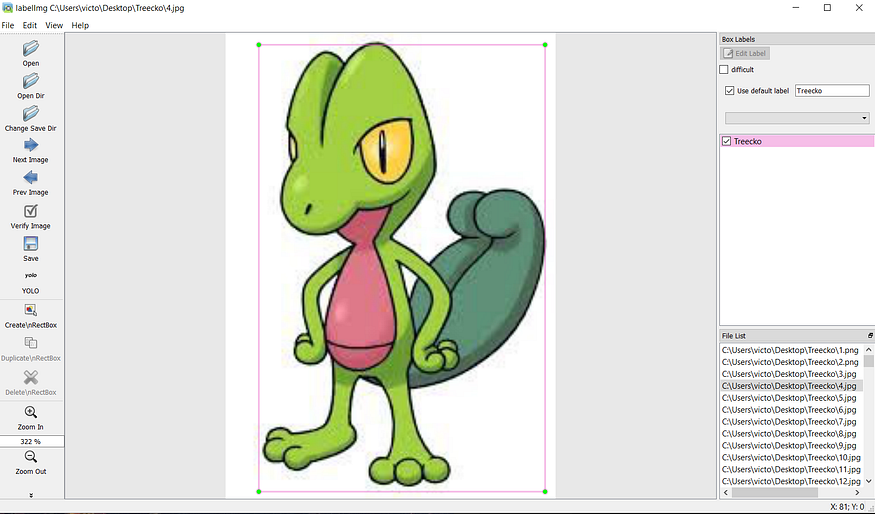
Task: Toggle the Use default label checkbox
Action: tap(729, 90)
